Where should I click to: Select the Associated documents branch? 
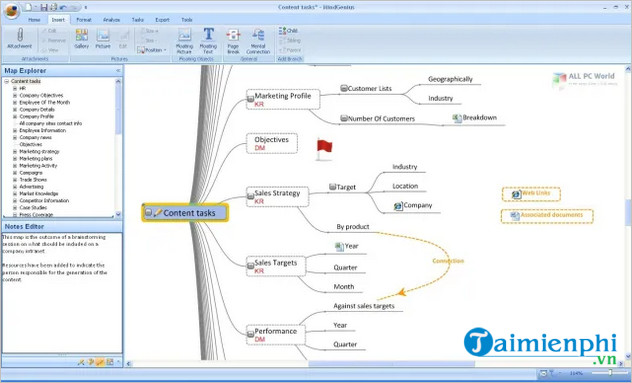pyautogui.click(x=547, y=216)
